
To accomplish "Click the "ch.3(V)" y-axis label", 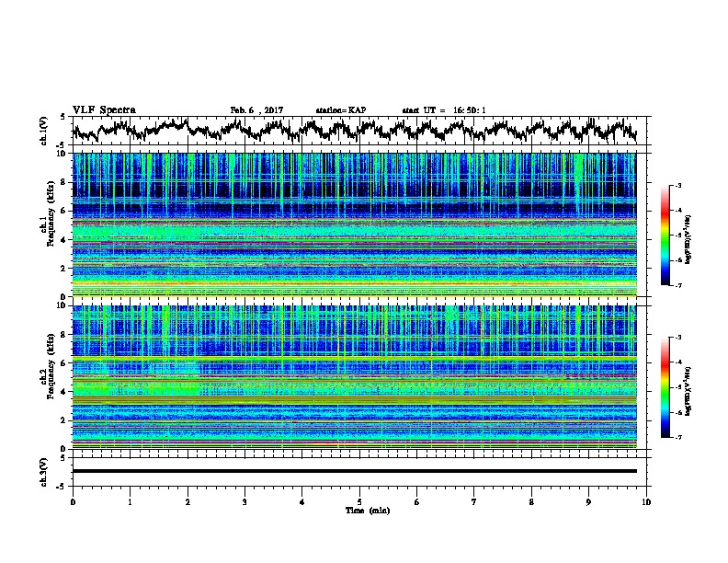I will (x=44, y=472).
